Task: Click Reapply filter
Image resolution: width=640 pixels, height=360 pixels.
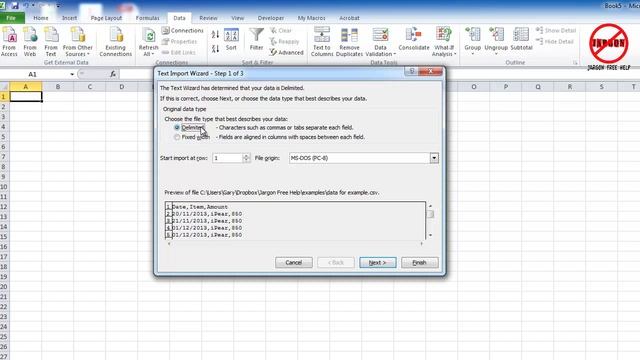Action: pos(284,42)
